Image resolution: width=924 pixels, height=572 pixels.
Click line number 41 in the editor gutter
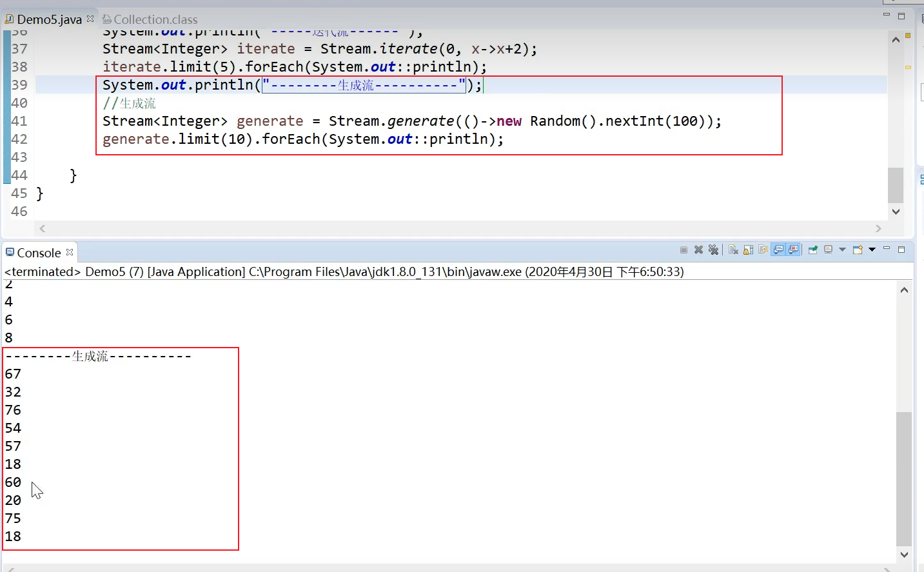pyautogui.click(x=19, y=121)
